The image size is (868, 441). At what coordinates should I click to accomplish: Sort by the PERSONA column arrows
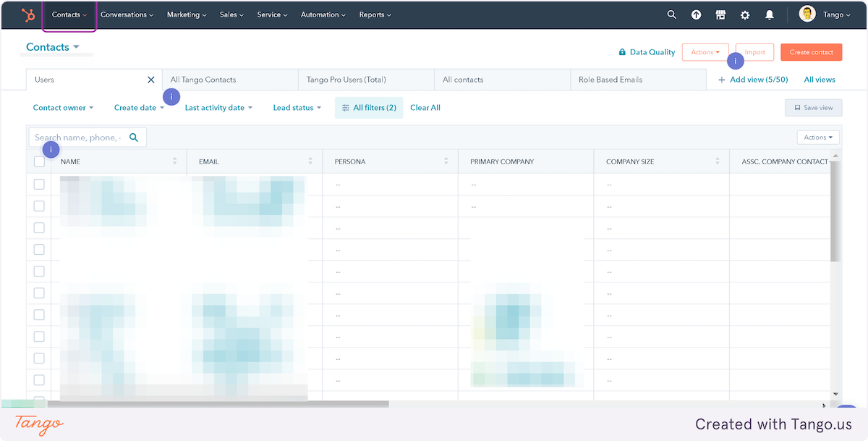(446, 161)
